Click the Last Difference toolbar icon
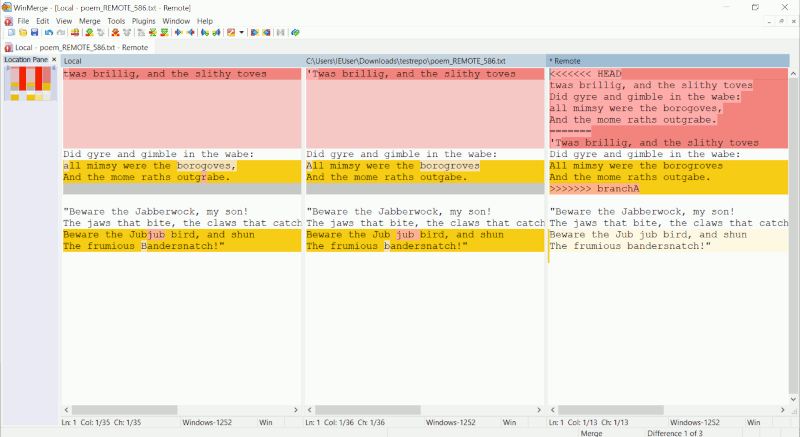This screenshot has height=437, width=800. click(164, 32)
